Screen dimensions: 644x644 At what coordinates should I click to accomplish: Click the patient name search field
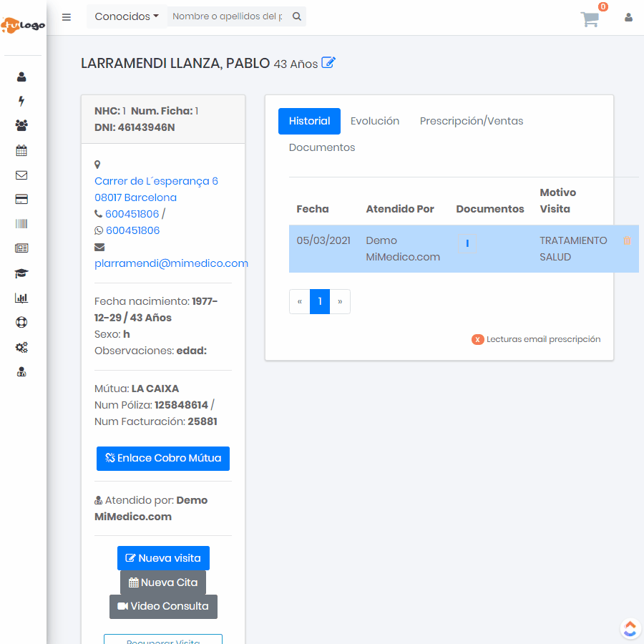(228, 16)
